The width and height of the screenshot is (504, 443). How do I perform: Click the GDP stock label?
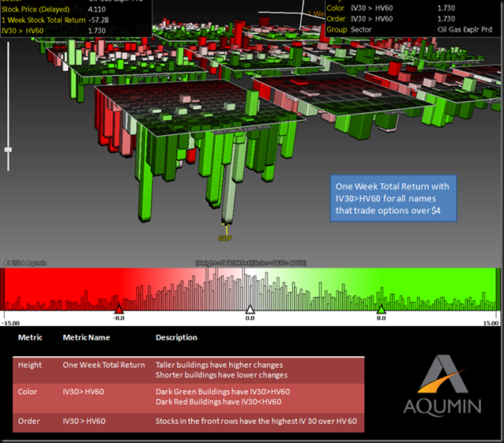click(225, 238)
